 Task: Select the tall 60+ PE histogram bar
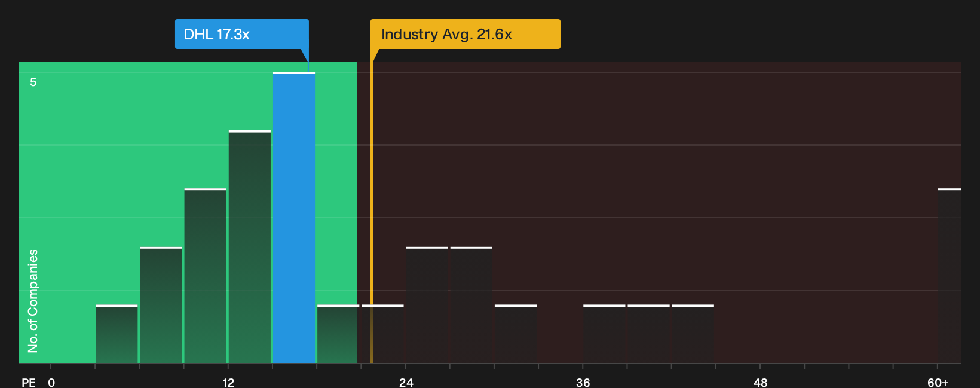pos(950,276)
